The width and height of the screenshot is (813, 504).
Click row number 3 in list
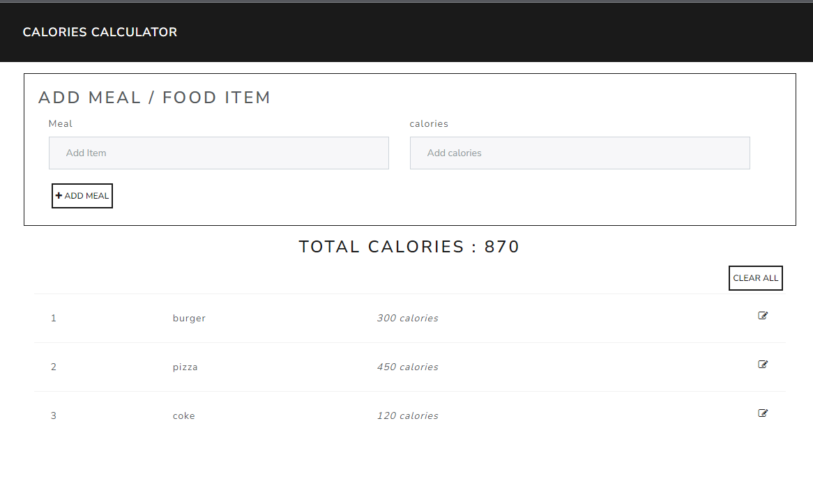[54, 415]
